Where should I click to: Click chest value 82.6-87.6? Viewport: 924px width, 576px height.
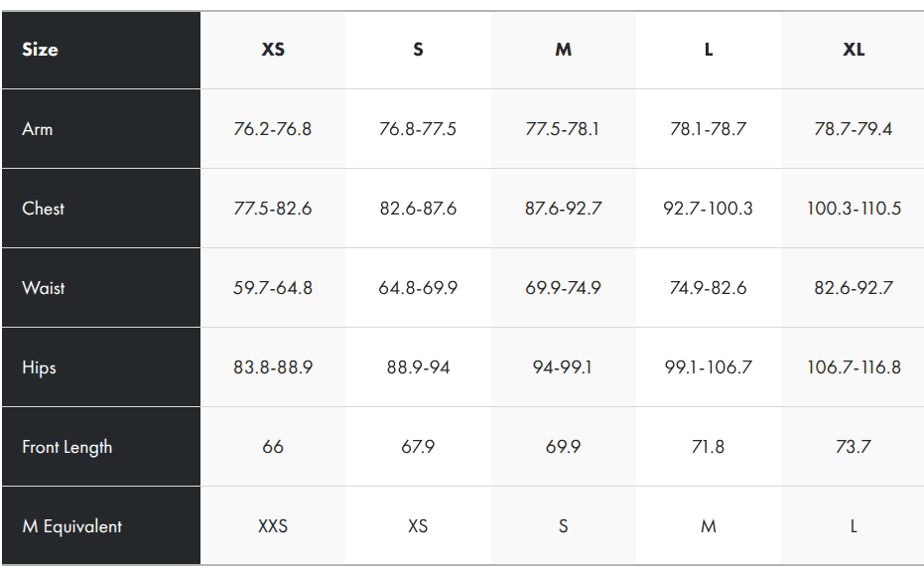418,209
